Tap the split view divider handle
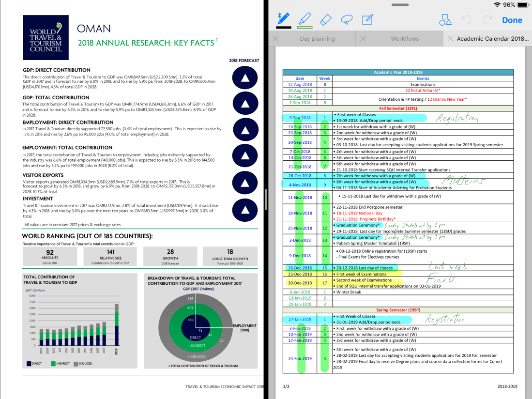The height and width of the screenshot is (399, 532). pos(266,199)
